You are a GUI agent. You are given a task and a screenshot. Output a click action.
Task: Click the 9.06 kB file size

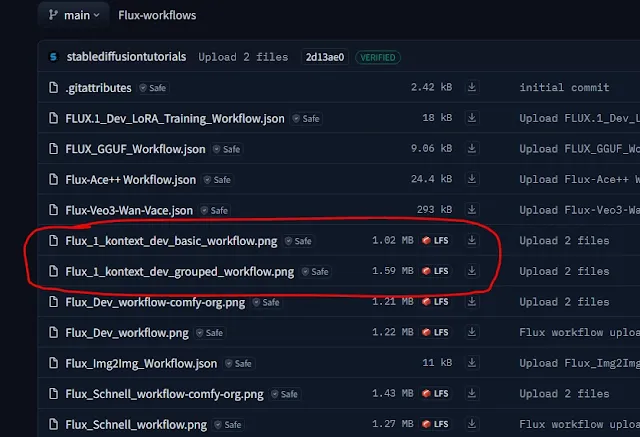[431, 149]
